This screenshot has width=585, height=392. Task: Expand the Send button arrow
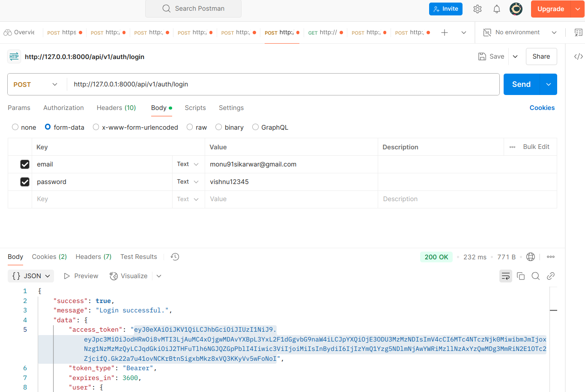click(x=549, y=84)
